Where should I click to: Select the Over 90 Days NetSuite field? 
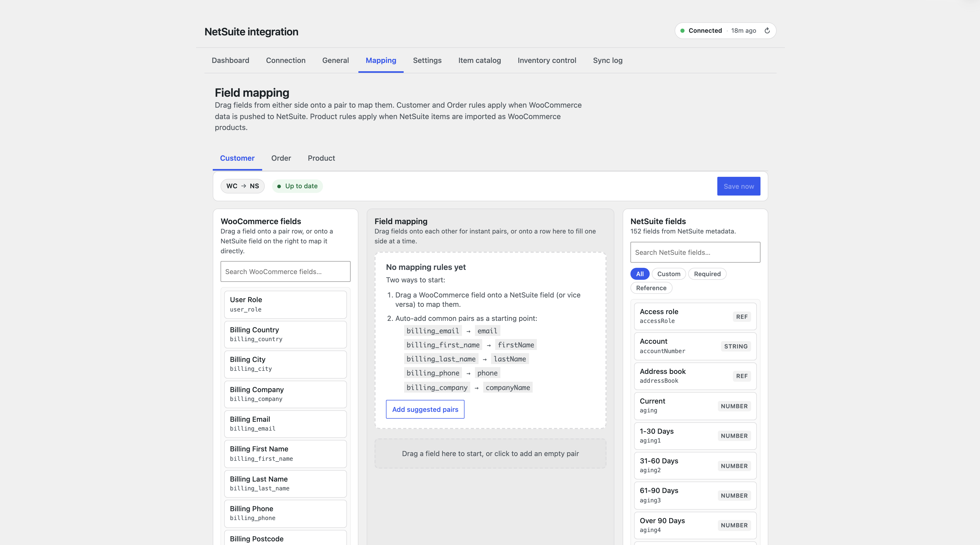point(695,525)
